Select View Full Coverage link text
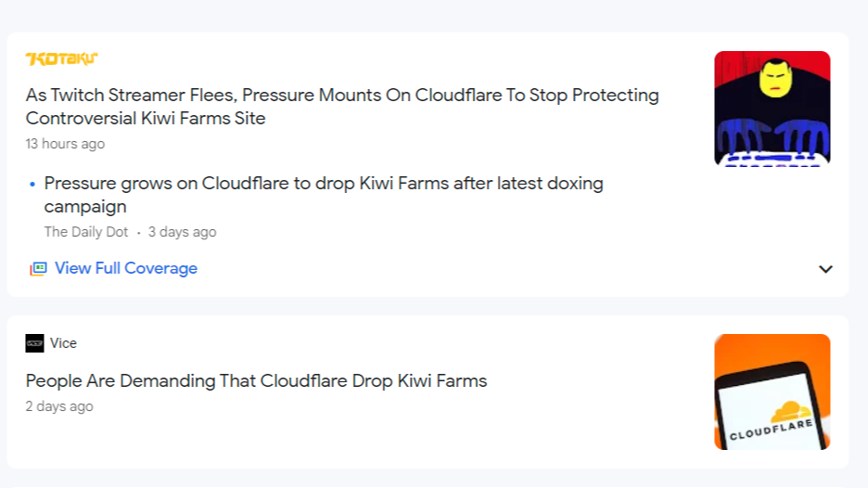This screenshot has height=488, width=868. [126, 268]
